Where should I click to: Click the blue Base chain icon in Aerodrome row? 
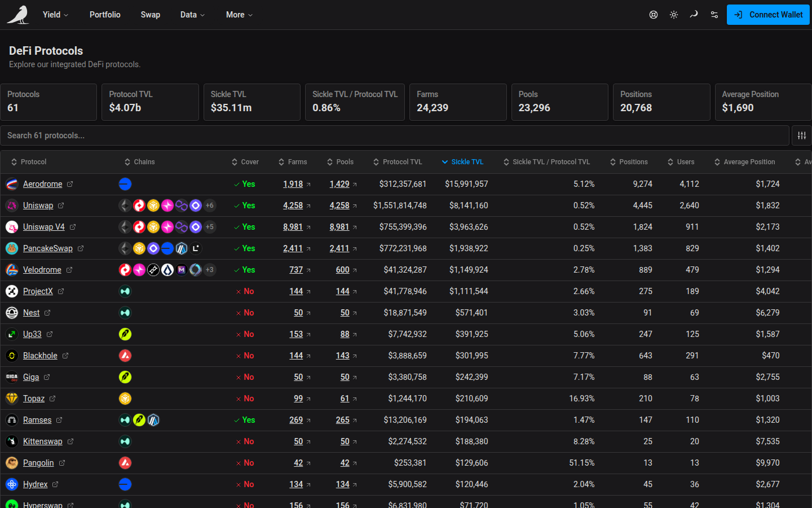[x=125, y=184]
